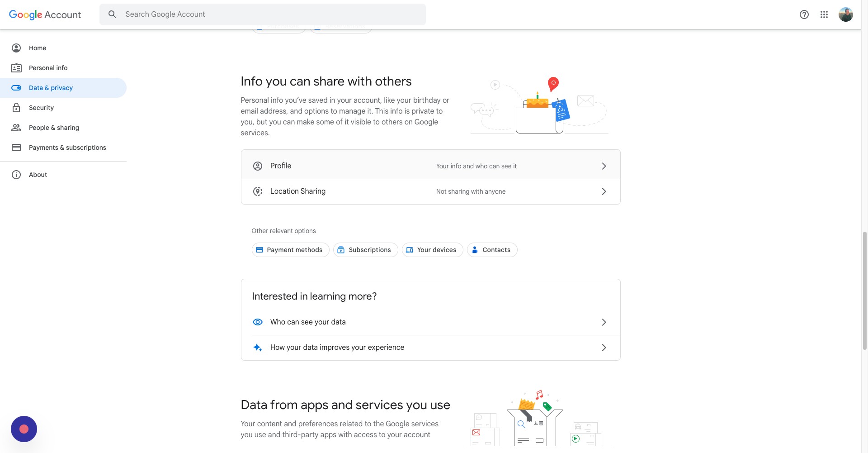Open the How your data improves experience chevron

pyautogui.click(x=604, y=348)
